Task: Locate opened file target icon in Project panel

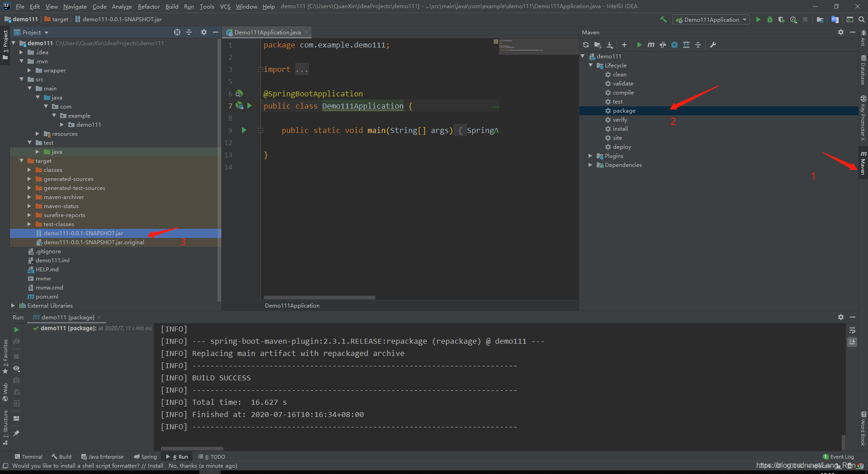Action: click(x=177, y=32)
